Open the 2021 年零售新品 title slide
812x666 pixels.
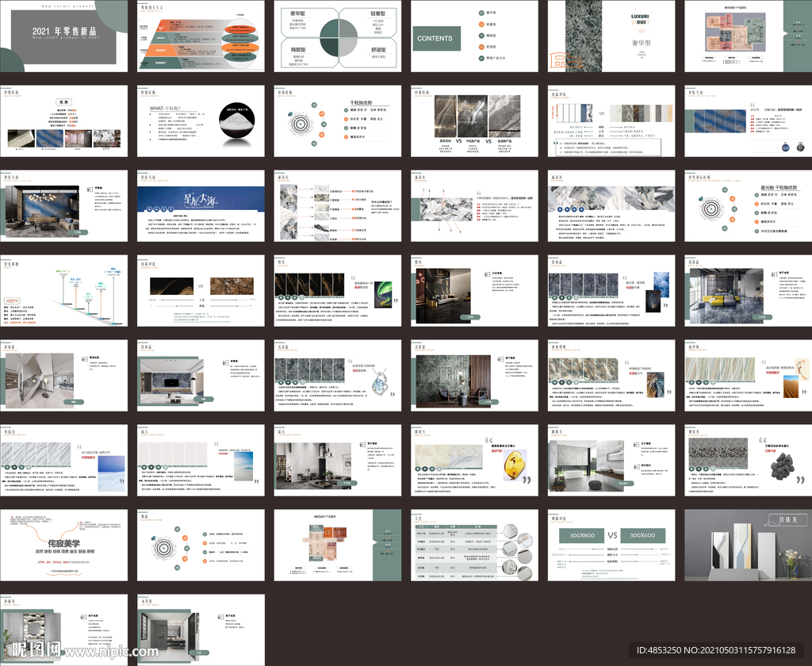(63, 36)
